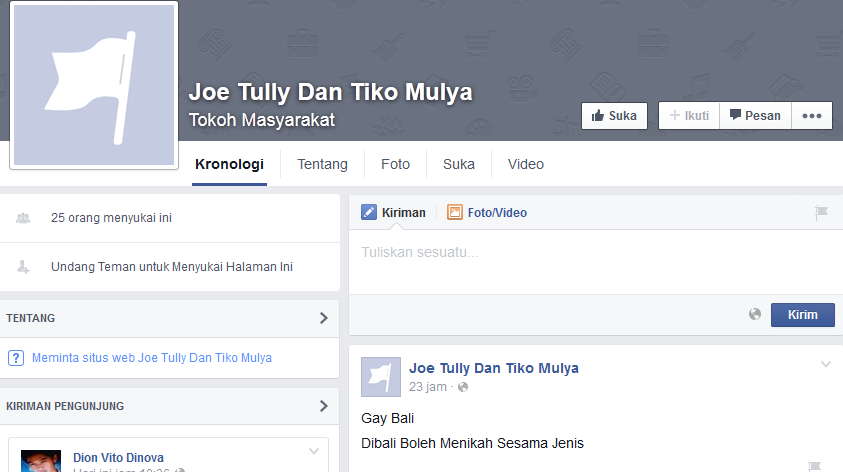Viewport: 843px width, 472px height.
Task: Open Dion Vito Dinova's profile photo
Action: tap(41, 461)
